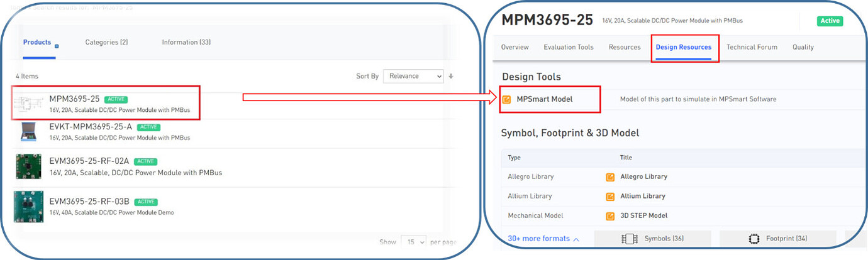868x260 pixels.
Task: Switch to the Information (33) tab
Action: [x=186, y=42]
